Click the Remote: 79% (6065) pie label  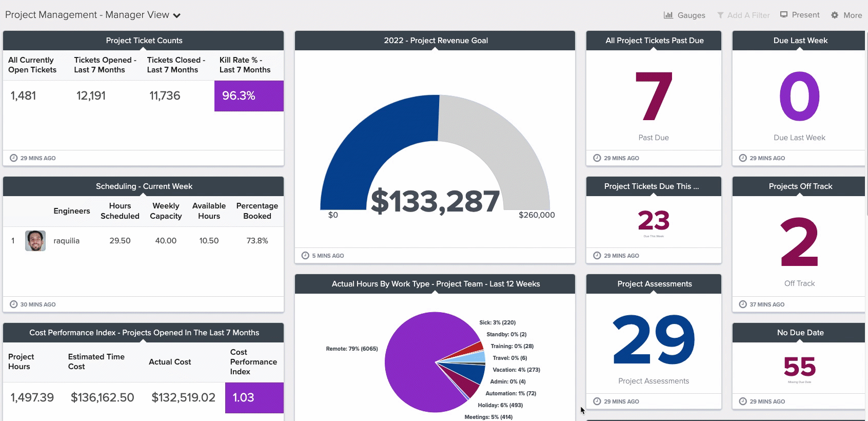352,349
